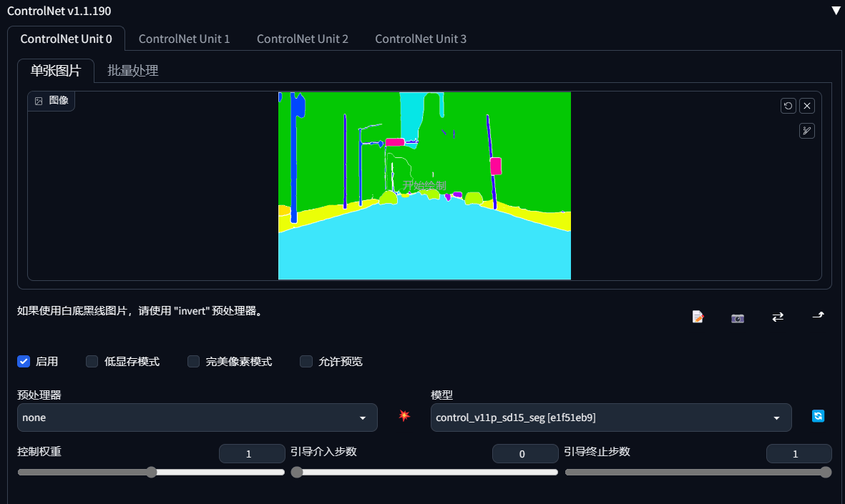Screen dimensions: 845x504
Task: Run the preprocessor explosion icon
Action: coord(404,415)
